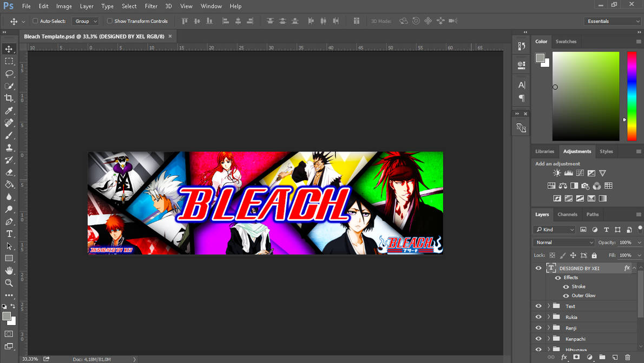Create a new group with the folder icon
Screen dimensions: 644x363
pyautogui.click(x=602, y=357)
